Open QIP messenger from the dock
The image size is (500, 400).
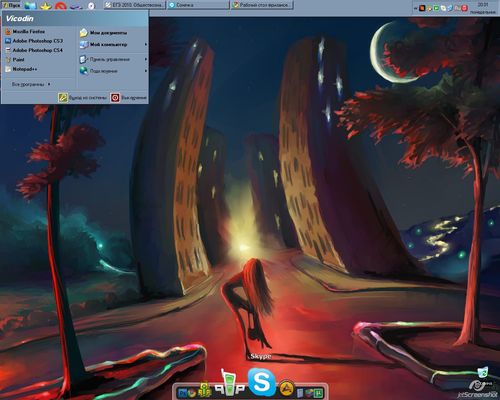point(229,383)
